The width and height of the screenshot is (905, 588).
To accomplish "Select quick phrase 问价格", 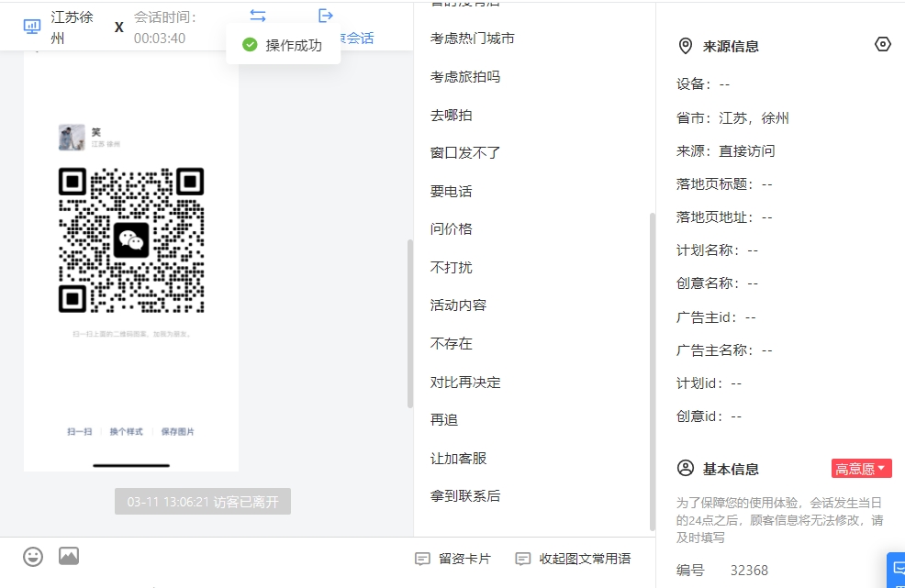I will (452, 229).
